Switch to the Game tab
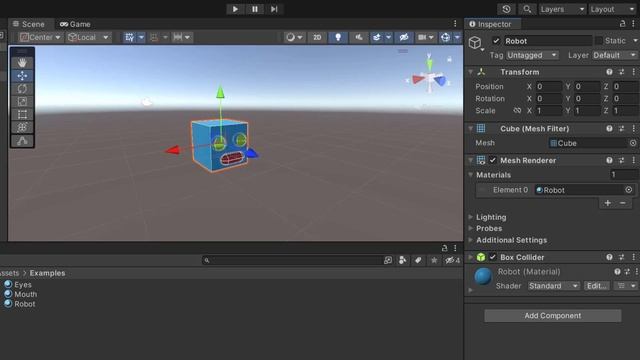Viewport: 640px width, 360px height. 75,24
